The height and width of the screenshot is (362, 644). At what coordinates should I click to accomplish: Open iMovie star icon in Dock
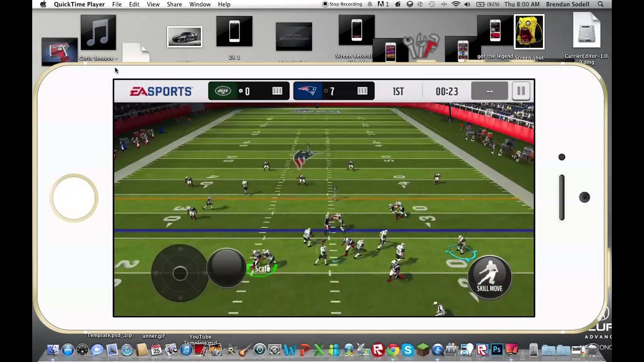(x=230, y=350)
